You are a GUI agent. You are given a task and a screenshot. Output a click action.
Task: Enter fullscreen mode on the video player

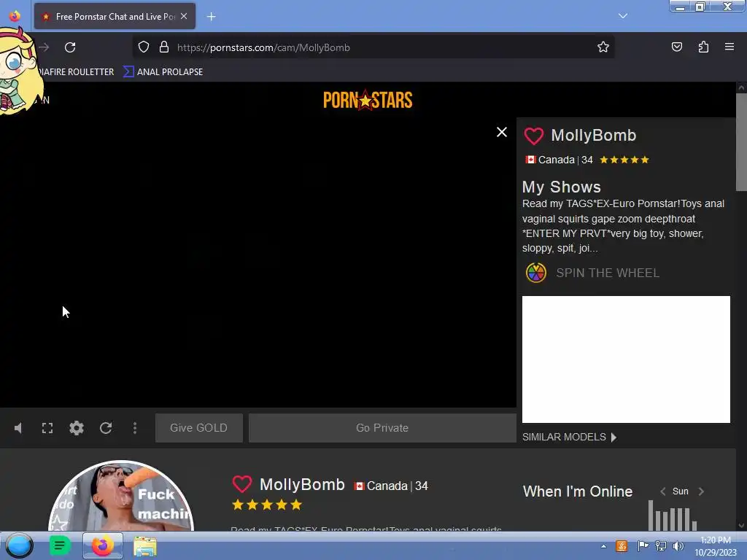coord(47,428)
